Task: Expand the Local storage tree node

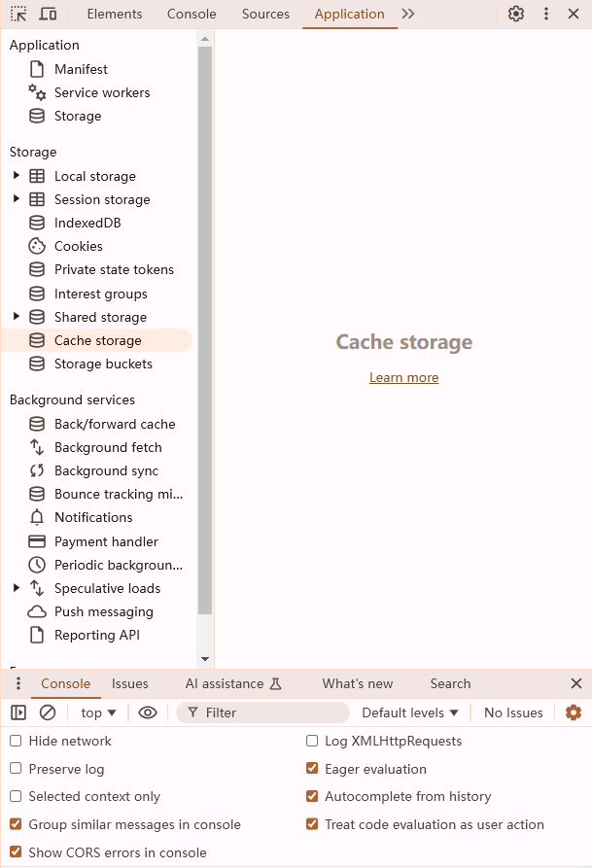Action: click(17, 176)
